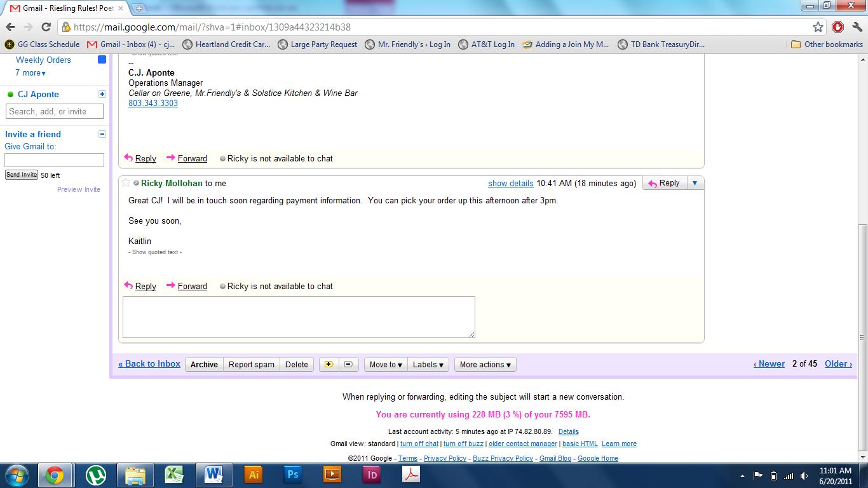
Task: Bookmark page with the star icon
Action: [818, 27]
